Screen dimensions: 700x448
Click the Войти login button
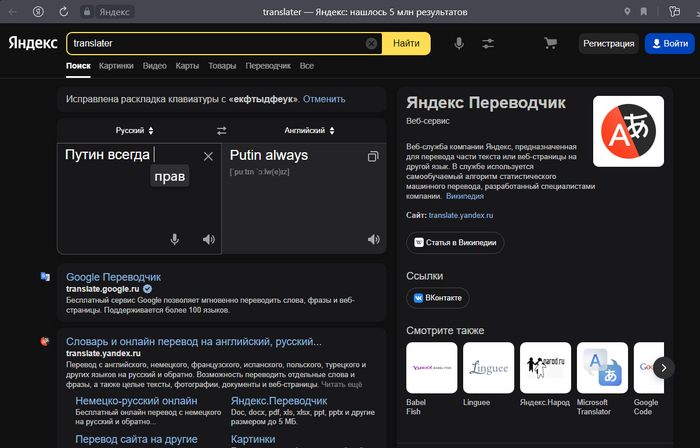(x=667, y=44)
